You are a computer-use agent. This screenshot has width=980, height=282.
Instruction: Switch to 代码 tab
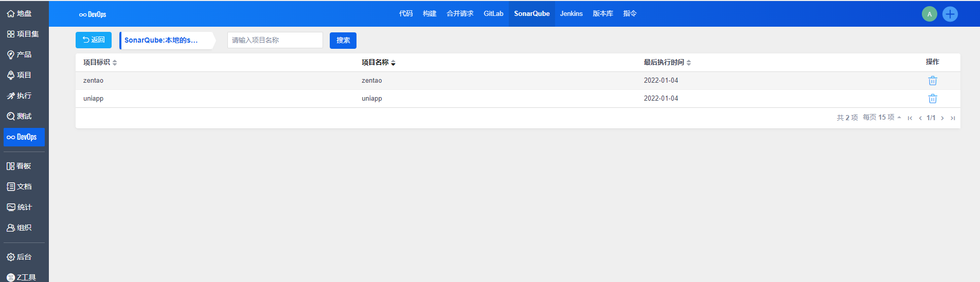click(x=406, y=14)
